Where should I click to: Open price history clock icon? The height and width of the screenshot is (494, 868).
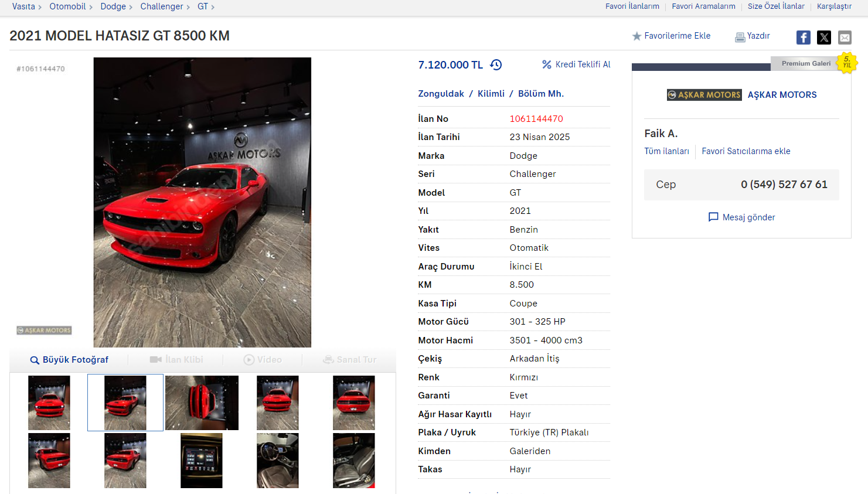pyautogui.click(x=496, y=64)
